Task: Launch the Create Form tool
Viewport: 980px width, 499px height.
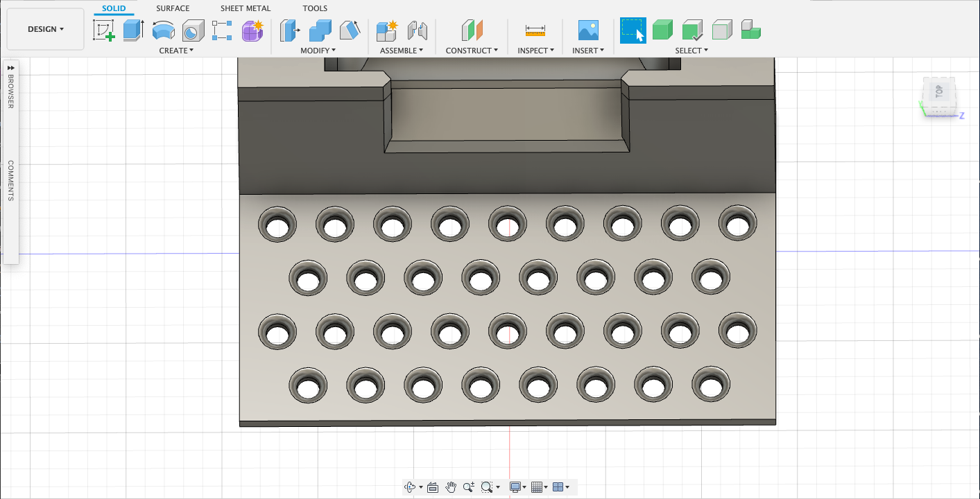Action: [x=252, y=30]
